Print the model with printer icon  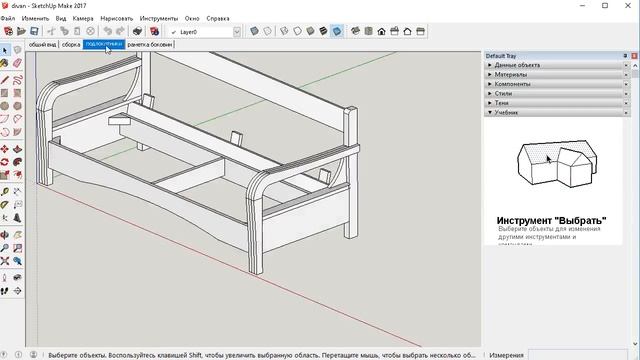coord(137,31)
